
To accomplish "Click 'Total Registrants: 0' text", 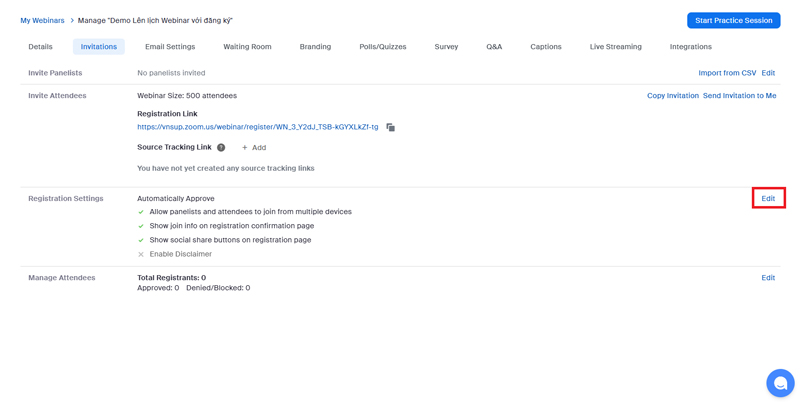I will 171,278.
